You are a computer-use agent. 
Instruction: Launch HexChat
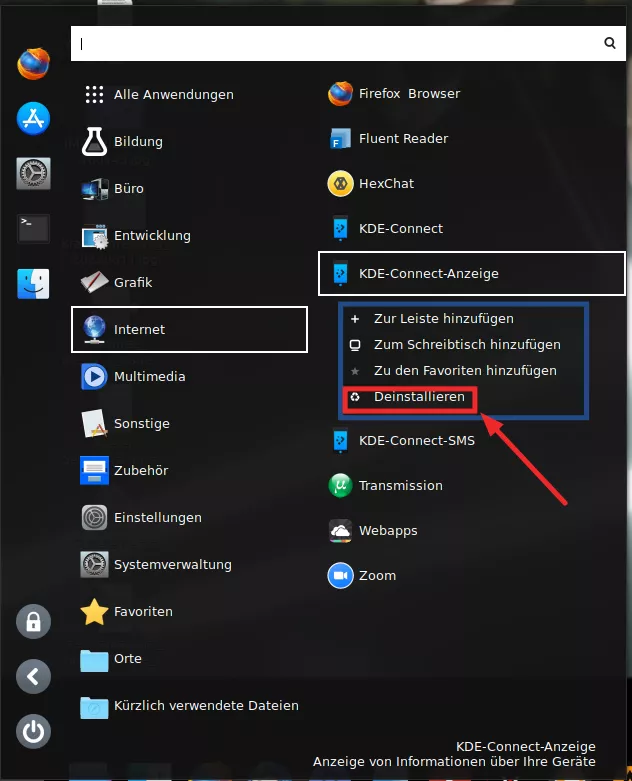pos(472,183)
